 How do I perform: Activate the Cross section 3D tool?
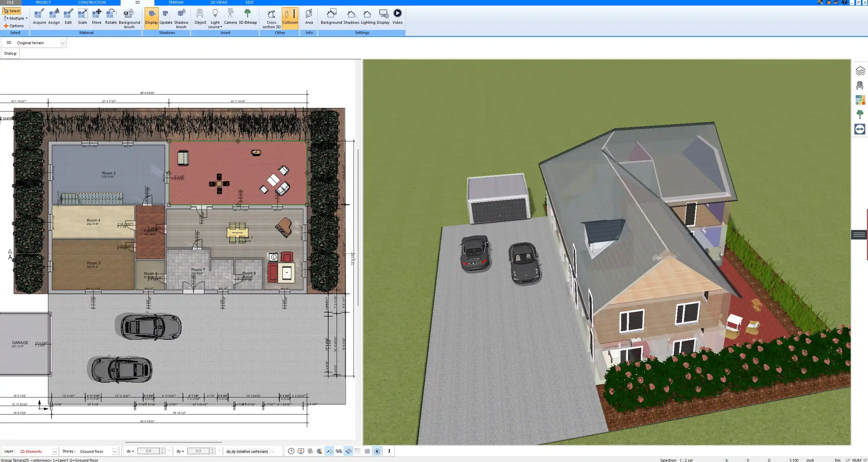point(271,19)
